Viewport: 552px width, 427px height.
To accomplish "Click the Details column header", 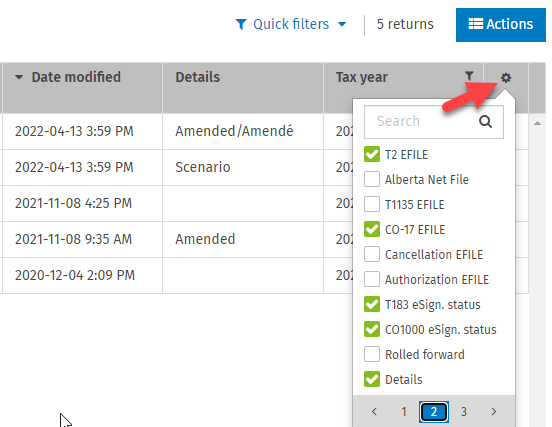I will [x=197, y=77].
